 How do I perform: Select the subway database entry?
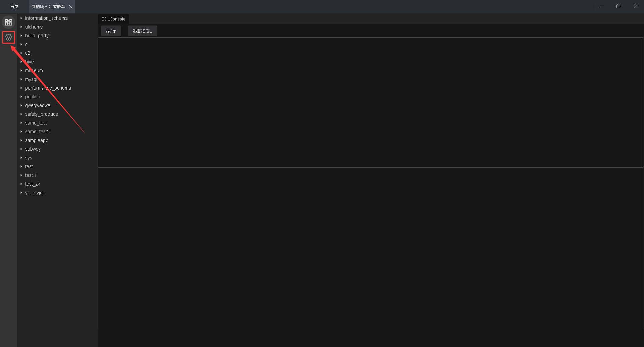pyautogui.click(x=33, y=149)
